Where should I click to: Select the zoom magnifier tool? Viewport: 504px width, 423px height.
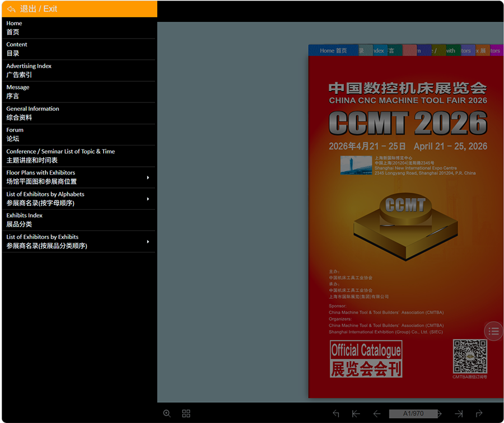[166, 413]
